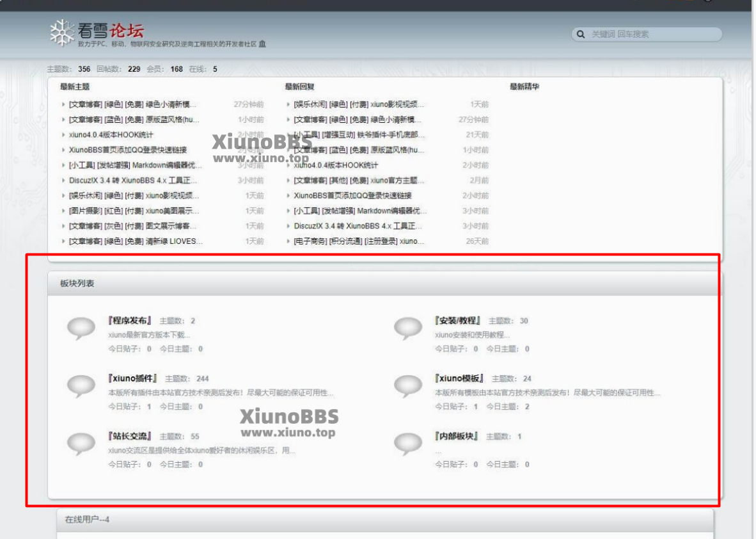Viewport: 756px width, 539px height.
Task: Open latest reply DiscuzIX 3.4 转 XiunoBBS
Action: click(358, 226)
